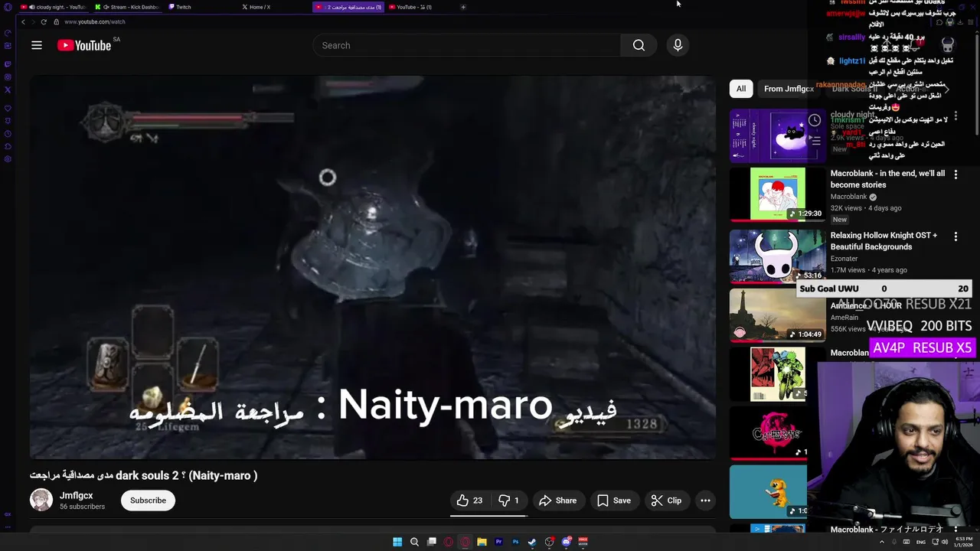Dislike the video
980x551 pixels.
coord(508,500)
